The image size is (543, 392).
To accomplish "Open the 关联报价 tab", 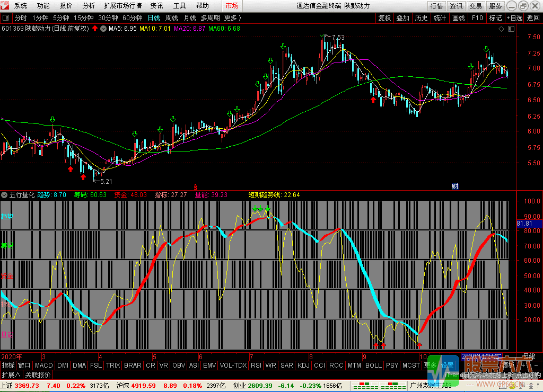I will (x=38, y=375).
